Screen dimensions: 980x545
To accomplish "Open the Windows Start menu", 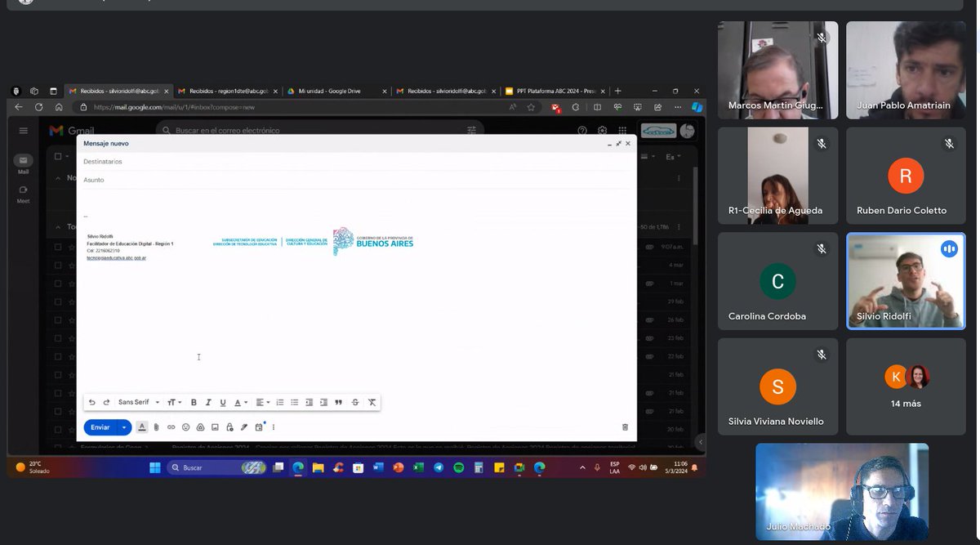I will click(154, 468).
